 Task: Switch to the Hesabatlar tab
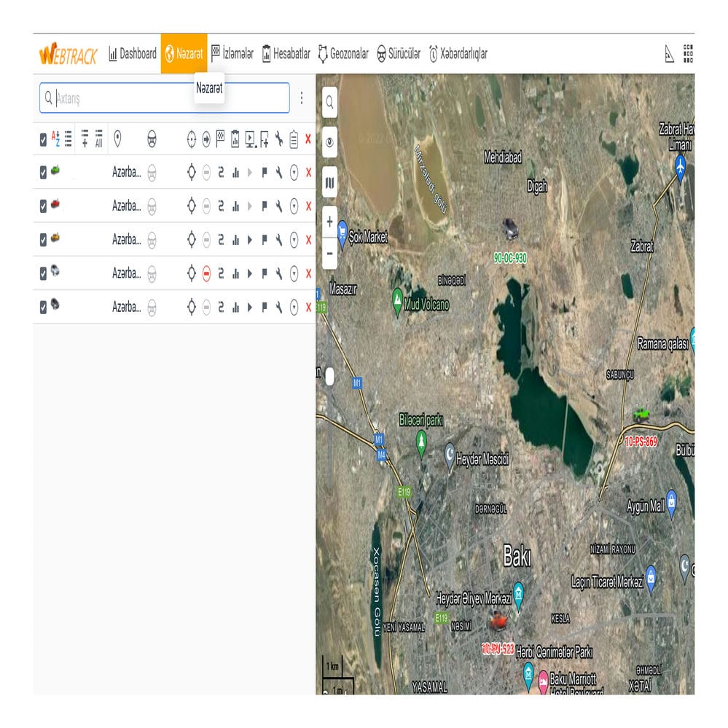(286, 54)
